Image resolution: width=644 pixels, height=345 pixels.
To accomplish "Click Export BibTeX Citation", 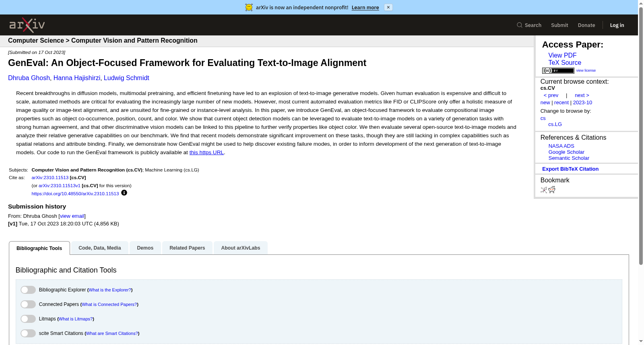I will coord(570,169).
